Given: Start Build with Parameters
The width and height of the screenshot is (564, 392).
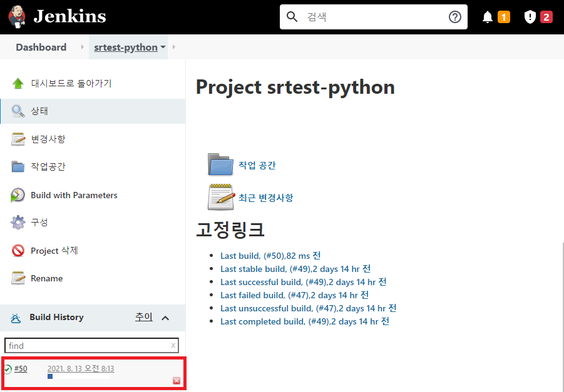Looking at the screenshot, I should coord(74,195).
